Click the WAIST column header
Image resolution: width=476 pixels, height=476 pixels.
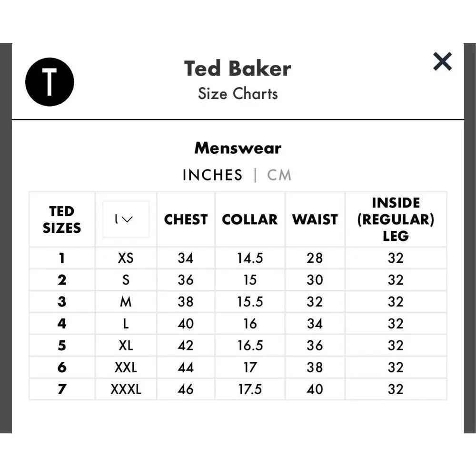pyautogui.click(x=315, y=219)
